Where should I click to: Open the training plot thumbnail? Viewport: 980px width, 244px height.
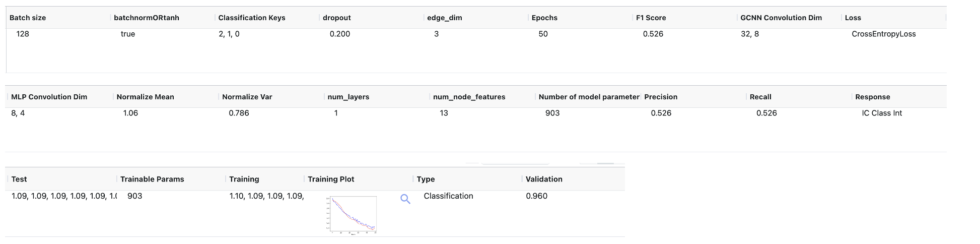pyautogui.click(x=352, y=215)
